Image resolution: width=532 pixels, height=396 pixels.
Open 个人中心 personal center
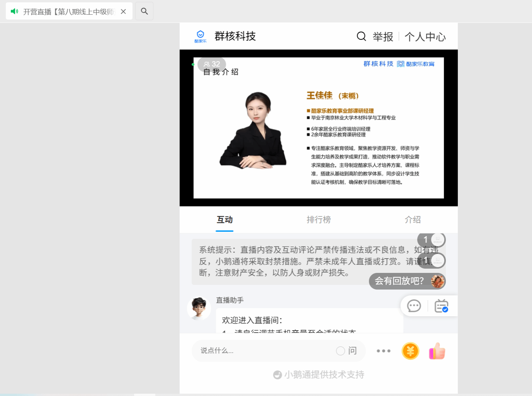pos(425,37)
